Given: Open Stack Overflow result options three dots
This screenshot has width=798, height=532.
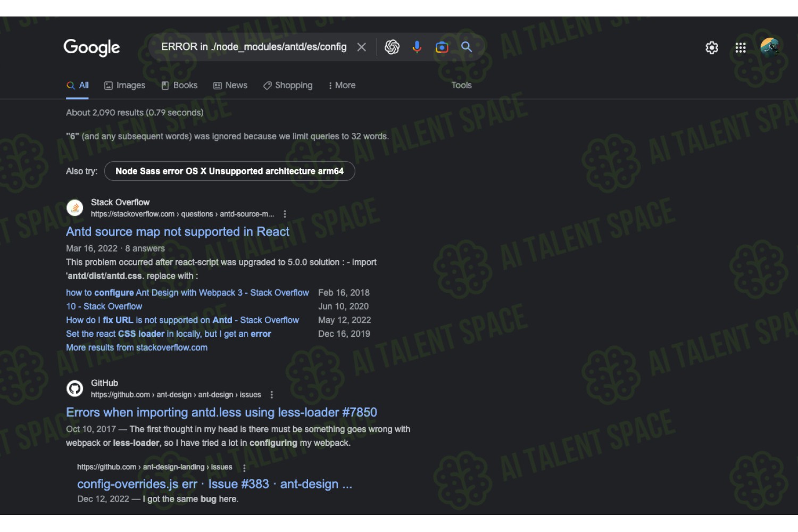Looking at the screenshot, I should pyautogui.click(x=285, y=214).
